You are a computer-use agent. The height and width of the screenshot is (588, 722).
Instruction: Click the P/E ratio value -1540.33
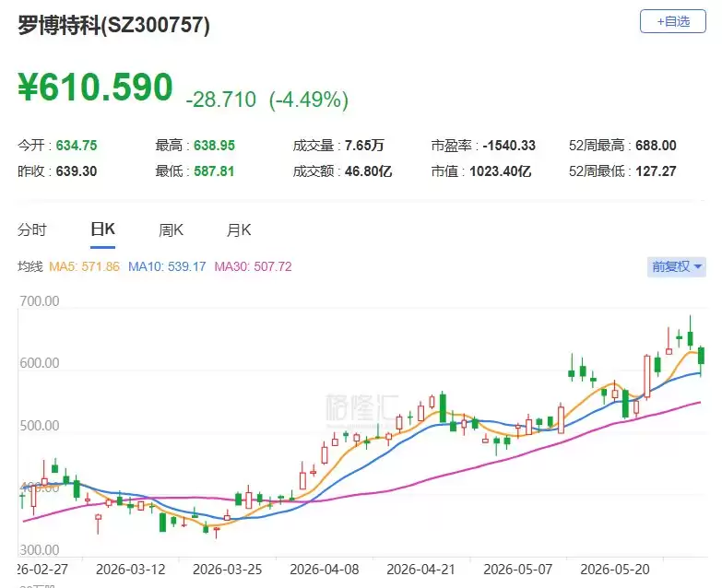click(509, 146)
